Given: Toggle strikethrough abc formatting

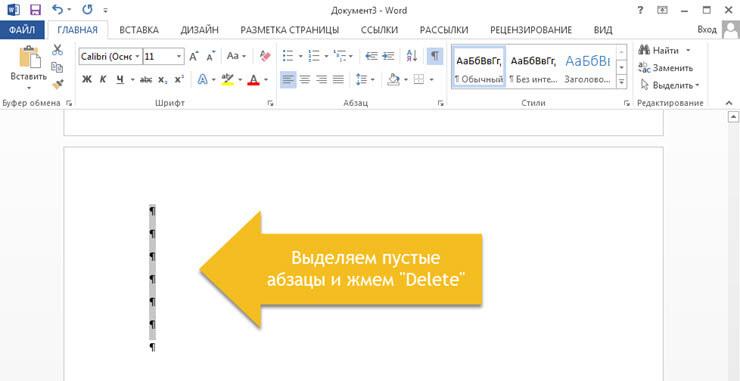Looking at the screenshot, I should pos(146,80).
